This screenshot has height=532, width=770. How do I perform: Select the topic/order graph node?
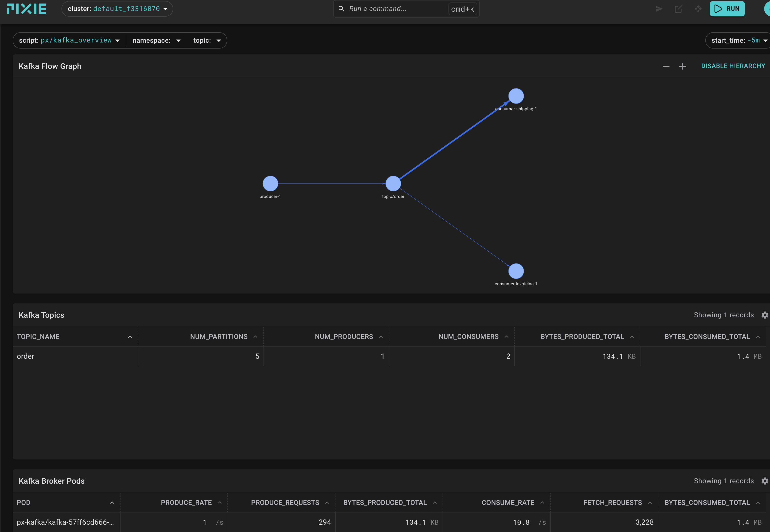pyautogui.click(x=393, y=183)
